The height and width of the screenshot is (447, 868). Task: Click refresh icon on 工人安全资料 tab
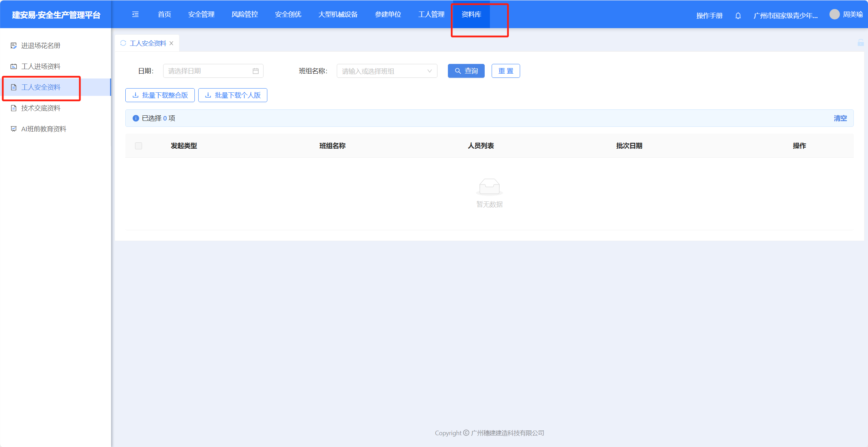[123, 43]
